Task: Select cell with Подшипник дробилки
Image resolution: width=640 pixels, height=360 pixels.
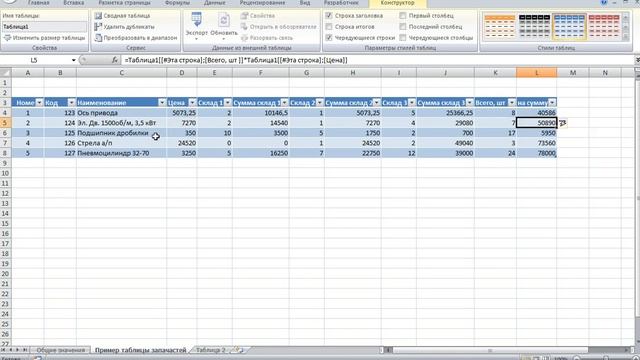Action: click(121, 133)
